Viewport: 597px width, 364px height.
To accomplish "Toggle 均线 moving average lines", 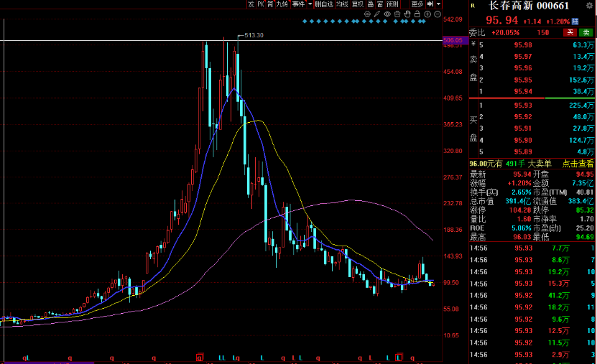I will tap(342, 4).
